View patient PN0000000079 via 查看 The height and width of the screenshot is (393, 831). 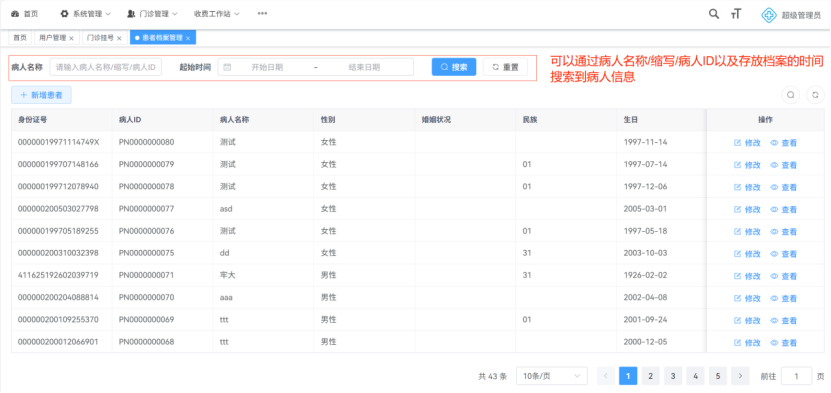(x=784, y=165)
